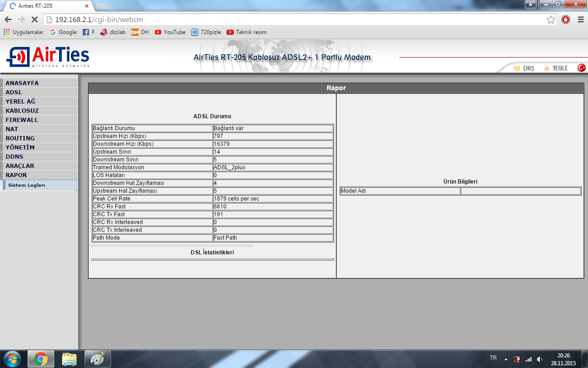Open the Chrome menu icon
Screen dimensions: 588x368
(x=580, y=20)
